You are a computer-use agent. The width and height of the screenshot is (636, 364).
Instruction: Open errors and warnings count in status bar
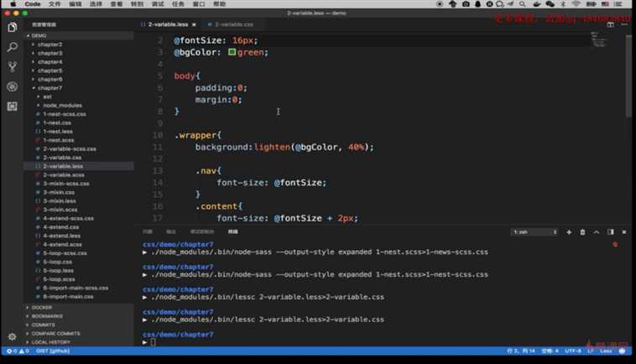pyautogui.click(x=18, y=351)
